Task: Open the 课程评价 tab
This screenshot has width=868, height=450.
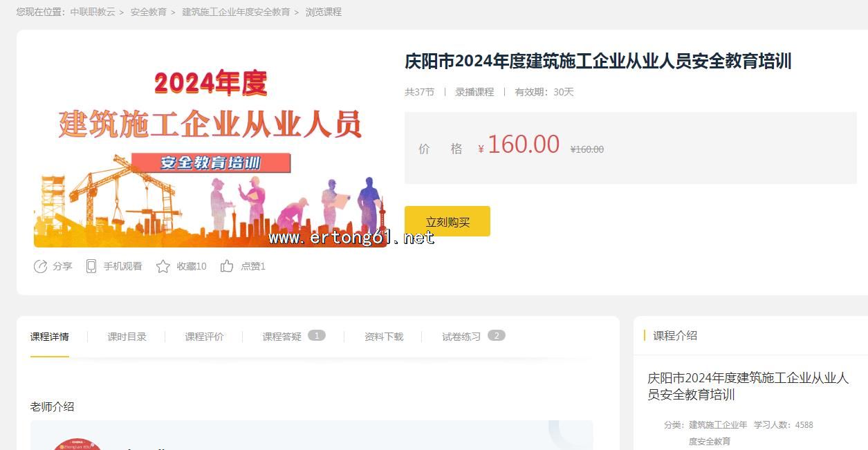Action: (x=204, y=337)
